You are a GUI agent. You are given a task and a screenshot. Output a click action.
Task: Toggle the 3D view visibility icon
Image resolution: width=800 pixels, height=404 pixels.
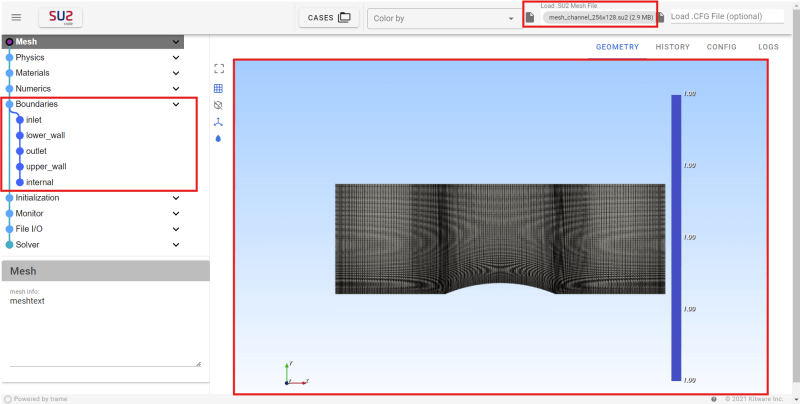[x=218, y=105]
